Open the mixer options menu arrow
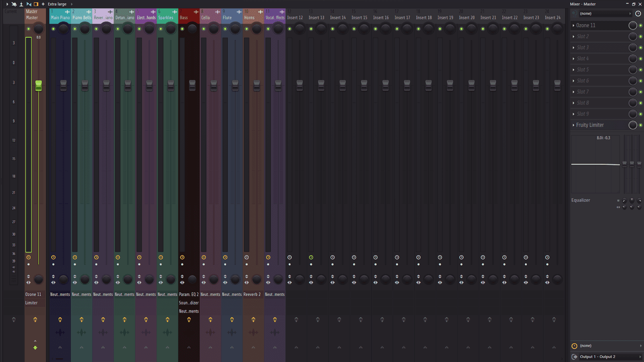This screenshot has height=362, width=644. point(7,4)
